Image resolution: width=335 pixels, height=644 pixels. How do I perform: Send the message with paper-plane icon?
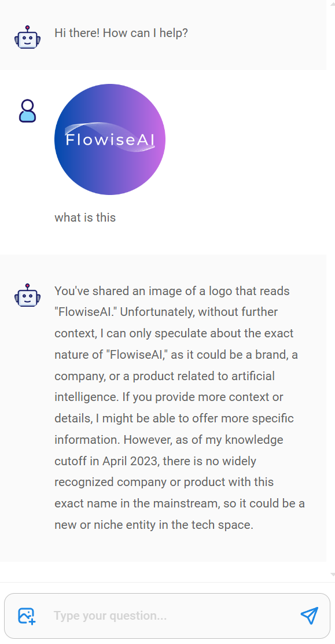click(309, 615)
